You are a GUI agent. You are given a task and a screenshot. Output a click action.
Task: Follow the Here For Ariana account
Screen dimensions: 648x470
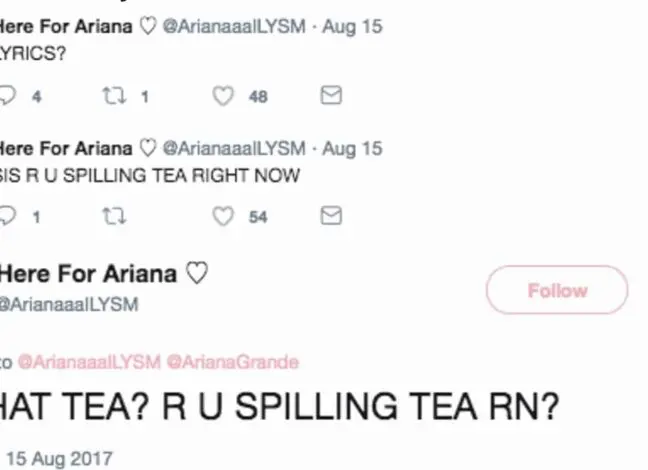pyautogui.click(x=557, y=291)
